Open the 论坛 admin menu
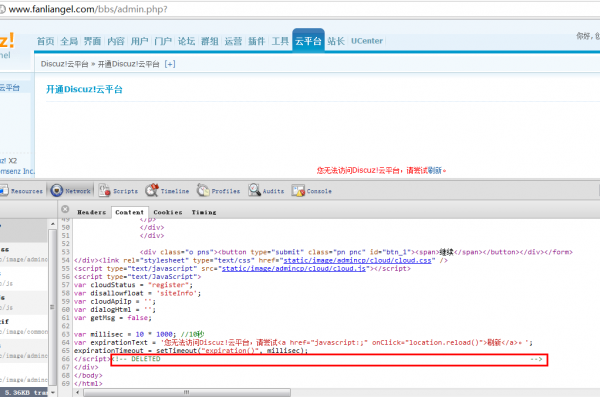Image resolution: width=600 pixels, height=397 pixels. click(186, 41)
